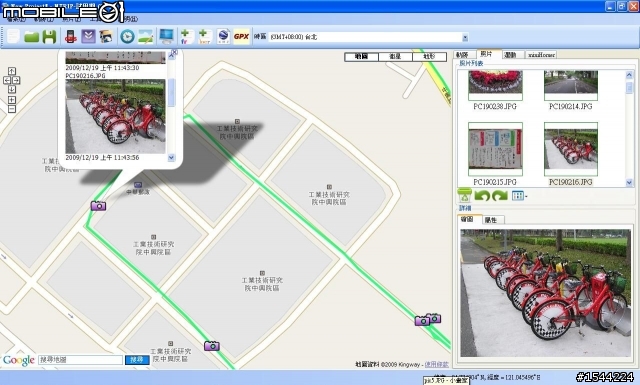640x385 pixels.
Task: Click the blue monitor toolbar icon
Action: pyautogui.click(x=167, y=37)
